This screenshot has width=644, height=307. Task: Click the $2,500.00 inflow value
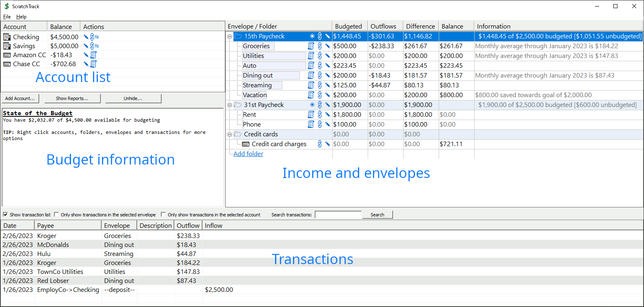coord(219,290)
